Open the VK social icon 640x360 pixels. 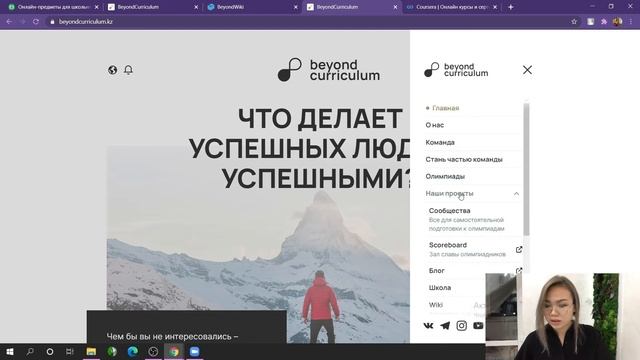pyautogui.click(x=428, y=325)
